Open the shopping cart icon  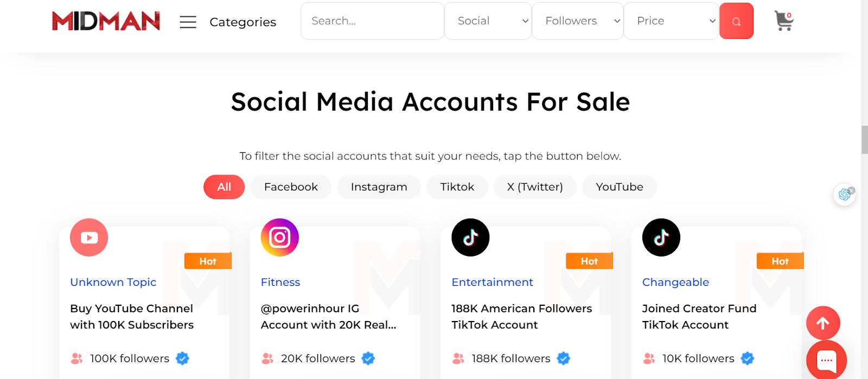coord(783,21)
